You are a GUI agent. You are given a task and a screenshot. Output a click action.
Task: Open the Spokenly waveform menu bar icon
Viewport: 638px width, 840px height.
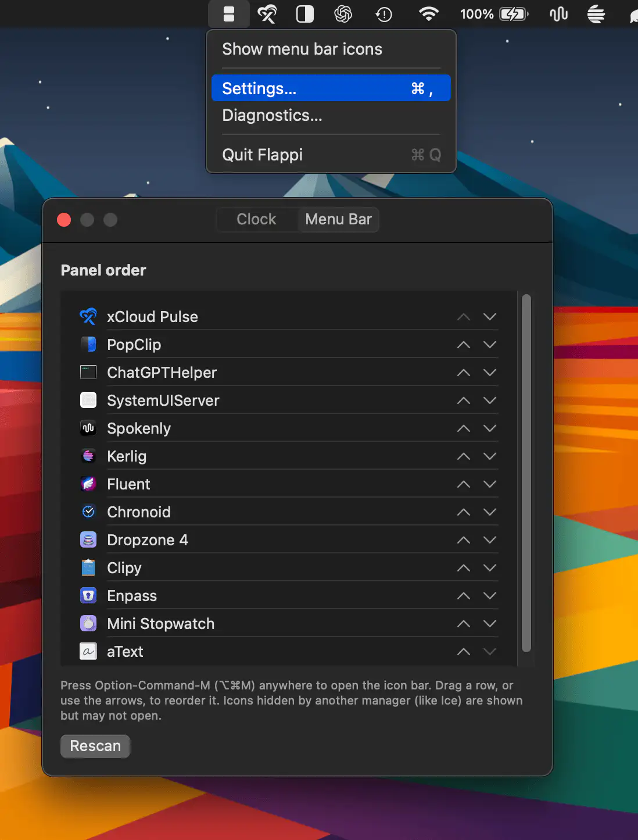[558, 14]
